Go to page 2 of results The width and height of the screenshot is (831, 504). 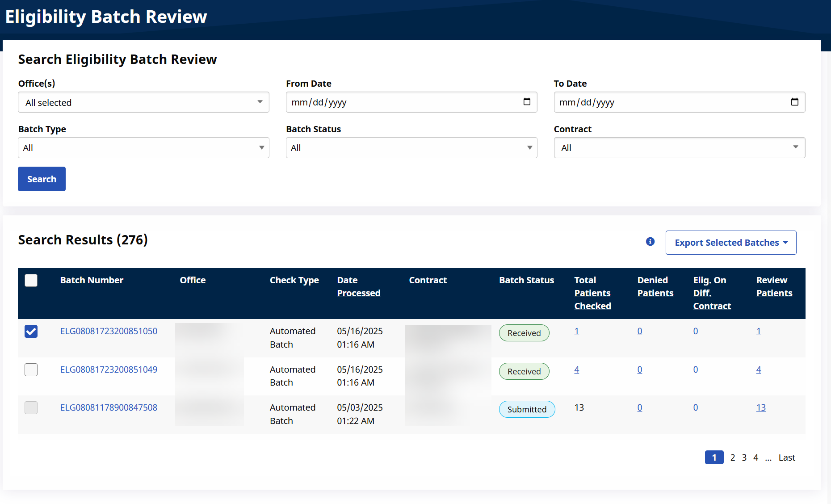tap(733, 458)
